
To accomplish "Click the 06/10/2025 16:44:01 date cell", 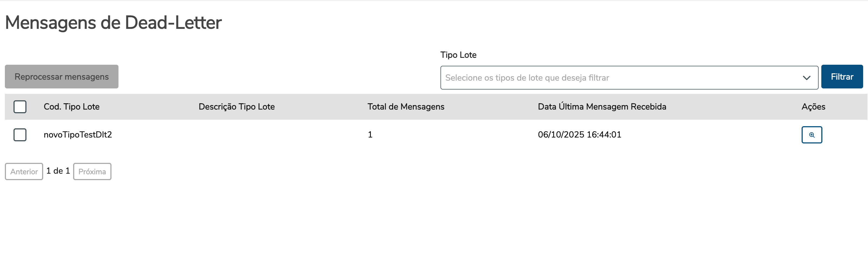I will click(x=579, y=135).
